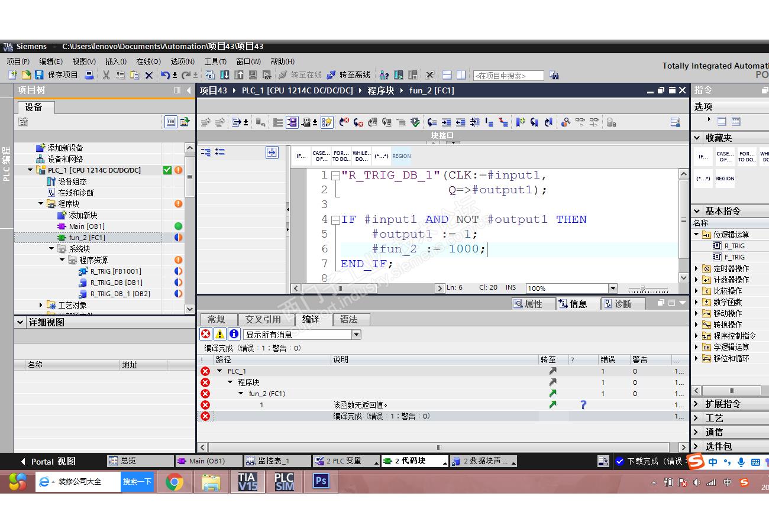Screen dimensions: 769x532
Task: Collapse the 程序资源 folder in project tree
Action: 62,260
